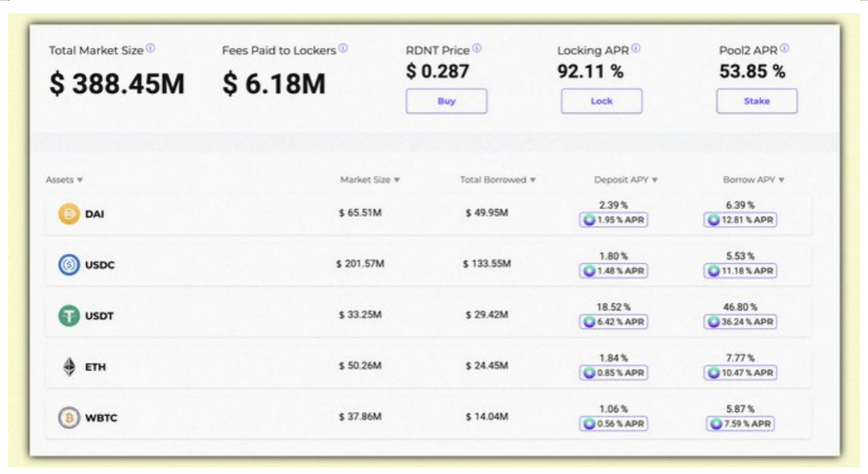Click WBTC total borrowed $ 14.04M
The image size is (868, 474).
click(487, 416)
